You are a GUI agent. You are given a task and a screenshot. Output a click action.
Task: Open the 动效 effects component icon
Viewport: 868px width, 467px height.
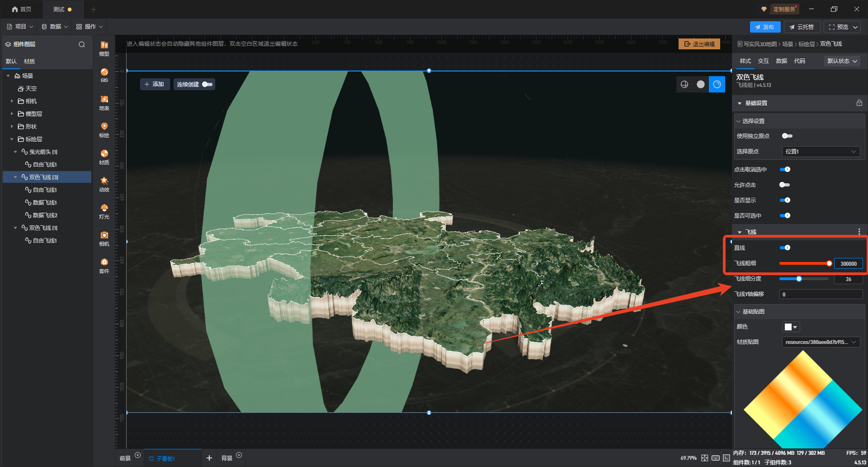pyautogui.click(x=104, y=183)
